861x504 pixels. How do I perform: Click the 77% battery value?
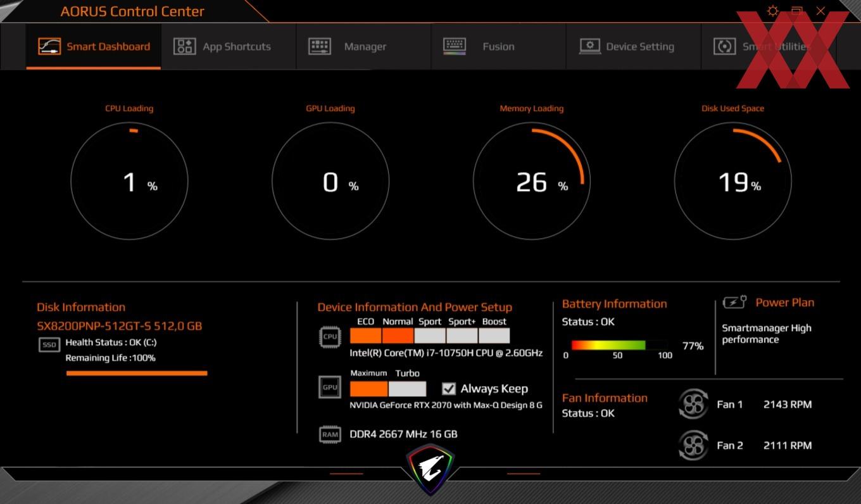[x=693, y=346]
